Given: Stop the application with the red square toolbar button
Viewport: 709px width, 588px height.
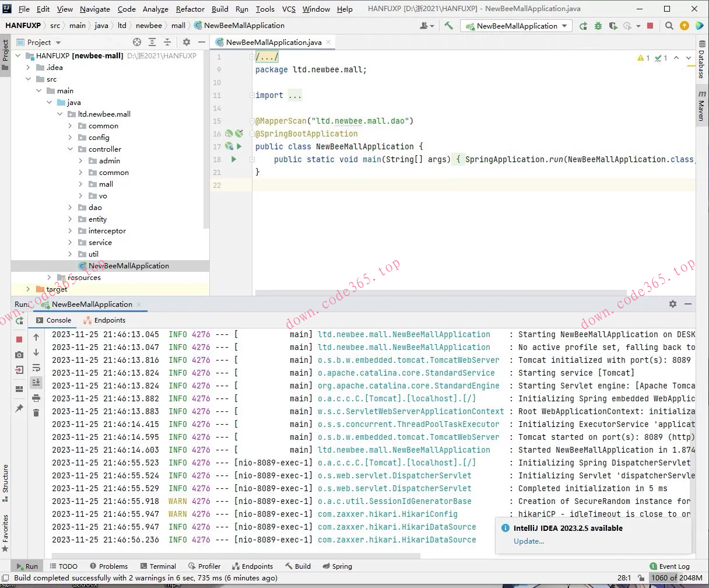Looking at the screenshot, I should pyautogui.click(x=650, y=26).
